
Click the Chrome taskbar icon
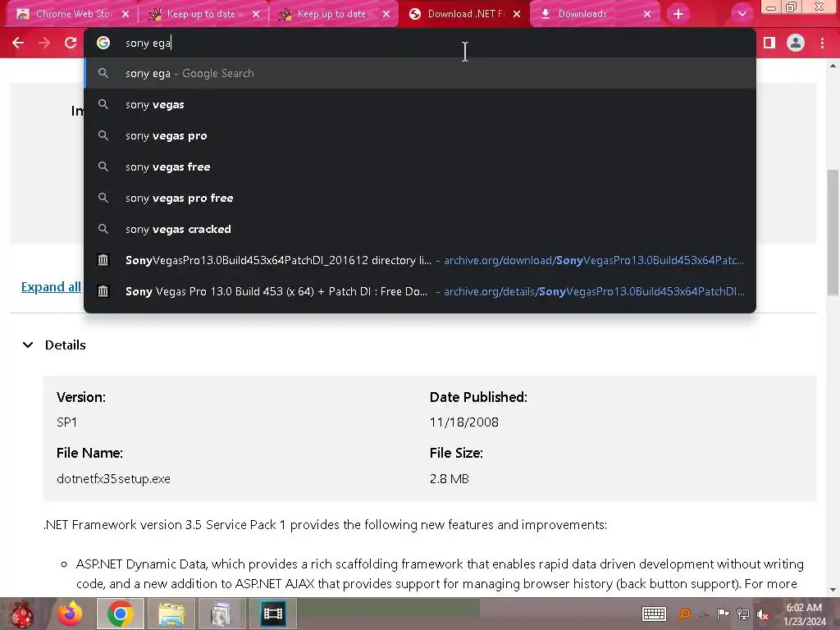(x=120, y=614)
